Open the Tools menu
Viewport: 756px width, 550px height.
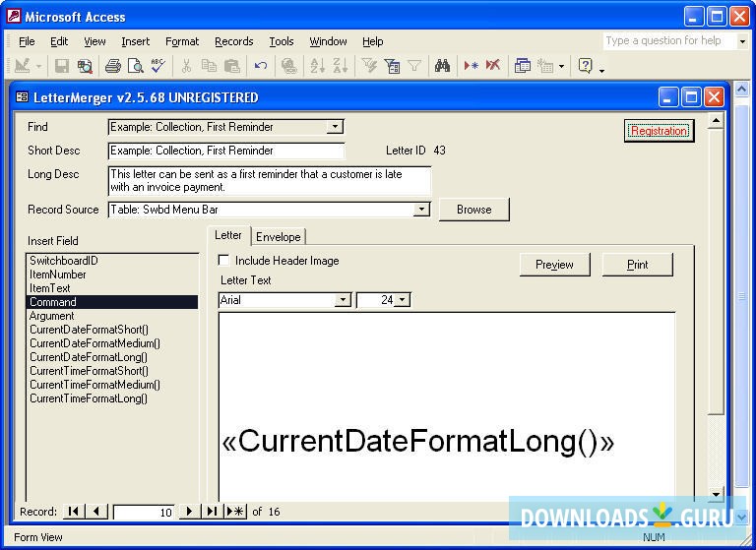click(282, 41)
